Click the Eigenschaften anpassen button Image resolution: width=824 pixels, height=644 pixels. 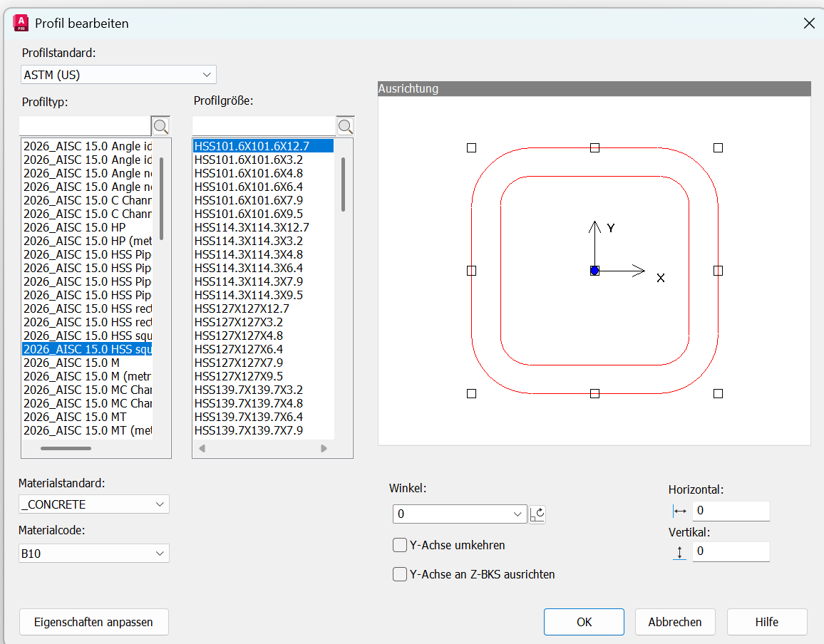coord(93,622)
